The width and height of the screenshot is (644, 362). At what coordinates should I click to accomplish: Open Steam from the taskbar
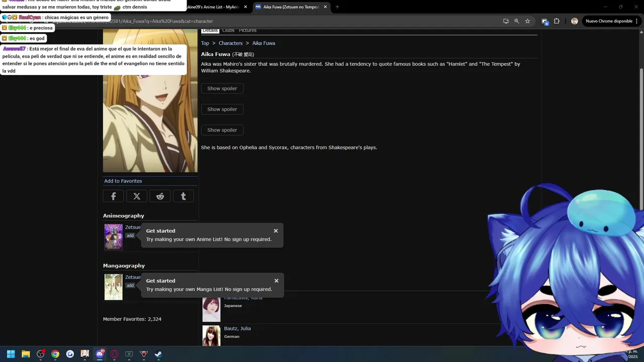(158, 354)
